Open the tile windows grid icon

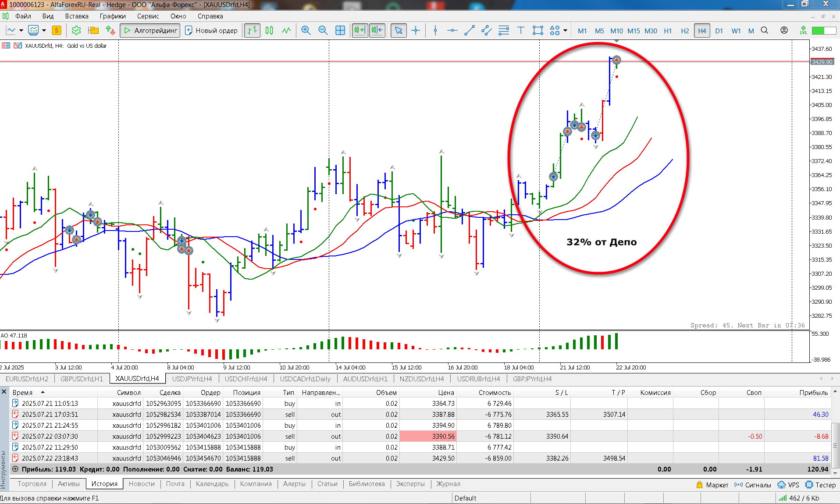click(x=340, y=30)
